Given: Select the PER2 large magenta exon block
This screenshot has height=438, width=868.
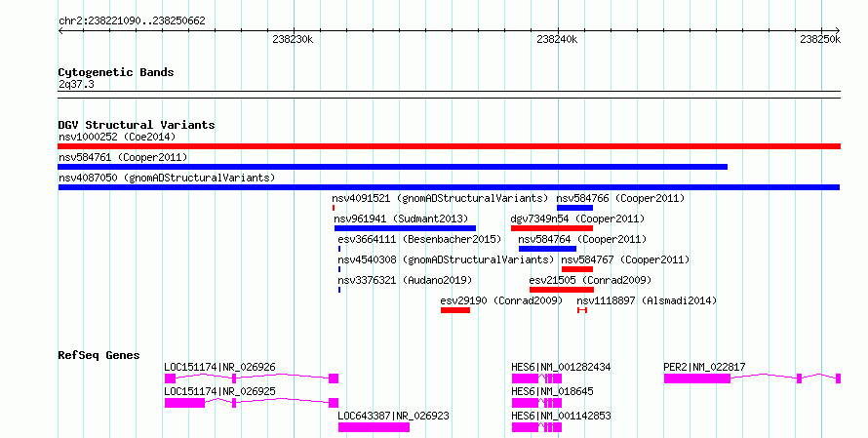Looking at the screenshot, I should point(697,378).
